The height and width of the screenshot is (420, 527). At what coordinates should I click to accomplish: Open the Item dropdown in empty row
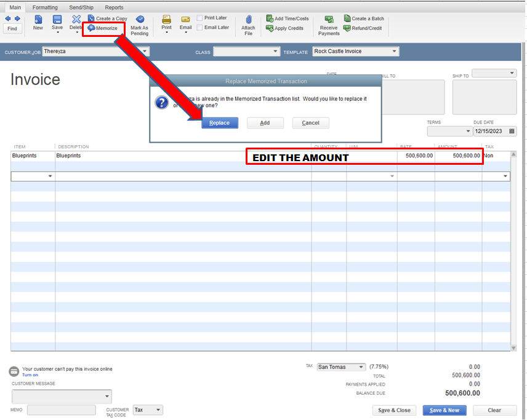(50, 176)
